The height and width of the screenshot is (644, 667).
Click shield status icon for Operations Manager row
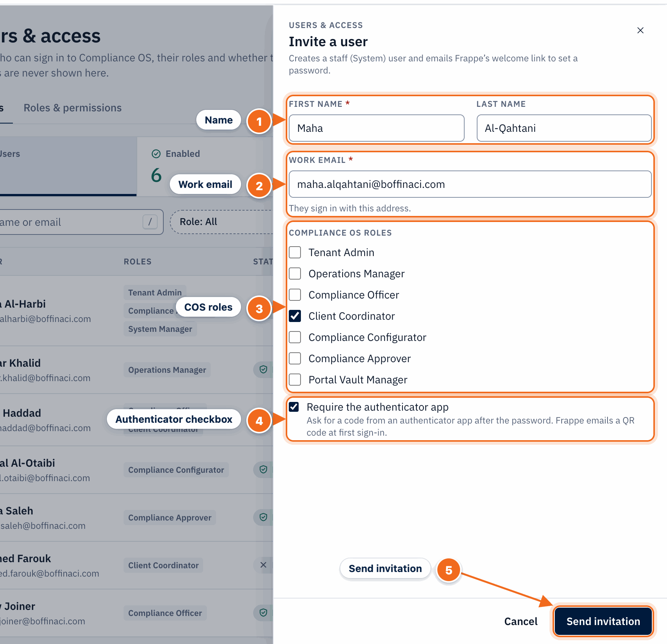(x=263, y=369)
